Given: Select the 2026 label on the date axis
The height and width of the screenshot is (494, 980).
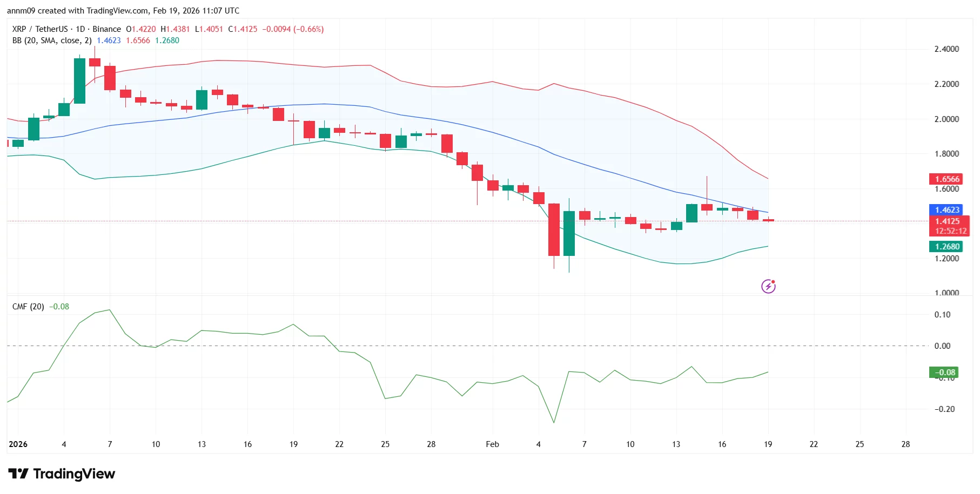Looking at the screenshot, I should (18, 444).
